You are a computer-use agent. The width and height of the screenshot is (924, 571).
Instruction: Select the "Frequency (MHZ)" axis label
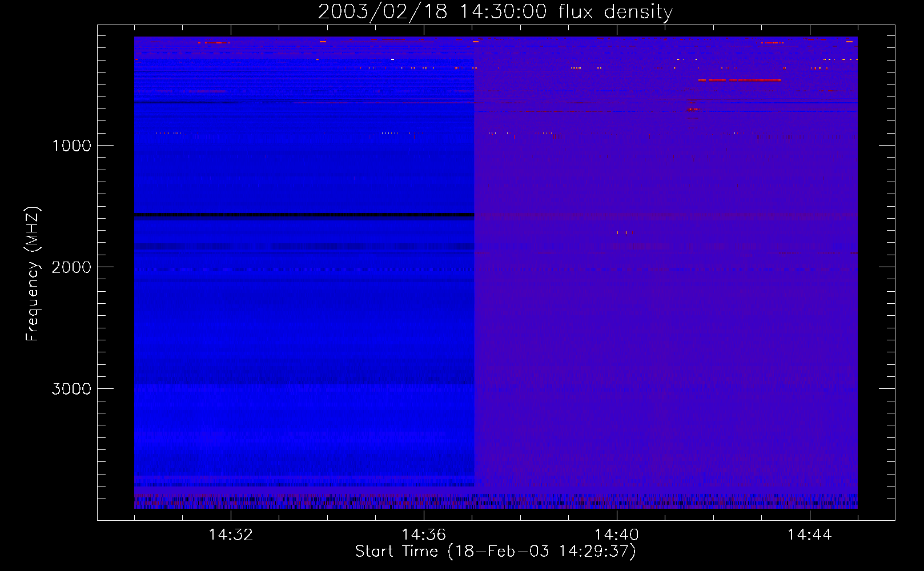[x=33, y=274]
